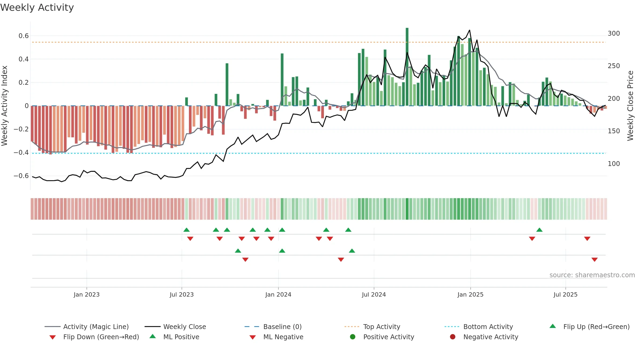
Task: Click the Flip Up marker at Jan 2024
Action: point(282,230)
